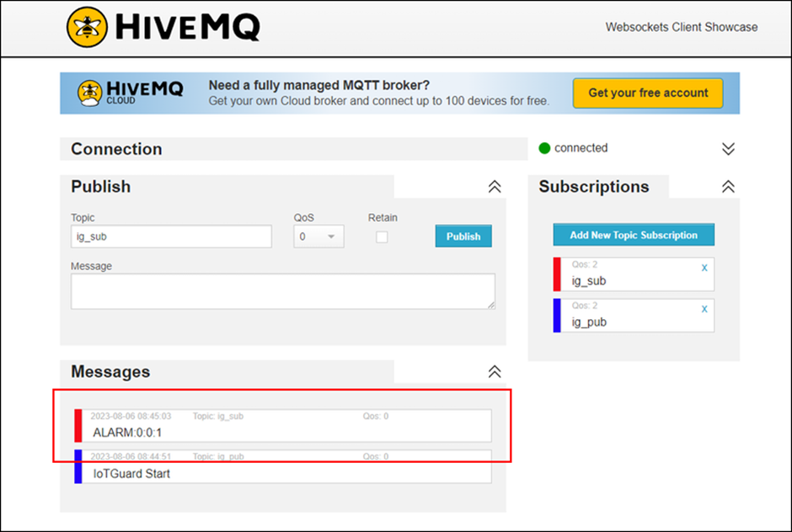Image resolution: width=792 pixels, height=532 pixels.
Task: Click the red color bar of ig_sub subscription
Action: [x=557, y=274]
